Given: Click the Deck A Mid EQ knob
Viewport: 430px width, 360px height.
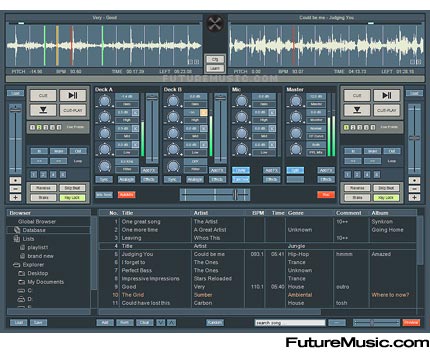Looking at the screenshot, I should (105, 133).
